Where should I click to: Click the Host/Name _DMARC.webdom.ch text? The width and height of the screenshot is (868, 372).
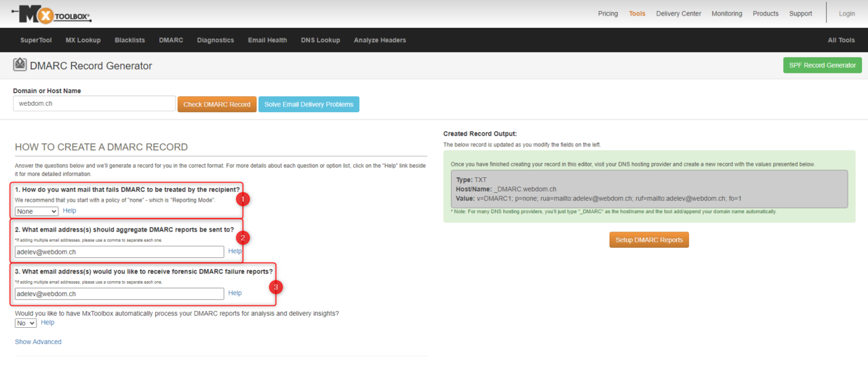[506, 189]
